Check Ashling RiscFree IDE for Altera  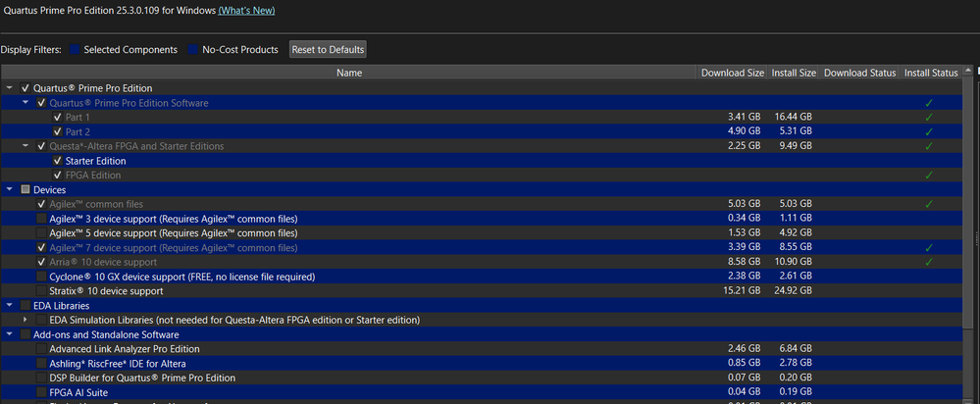coord(41,364)
